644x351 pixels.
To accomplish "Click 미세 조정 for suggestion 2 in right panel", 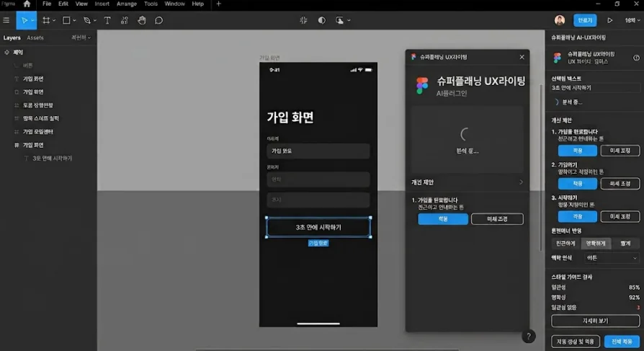I will [620, 183].
